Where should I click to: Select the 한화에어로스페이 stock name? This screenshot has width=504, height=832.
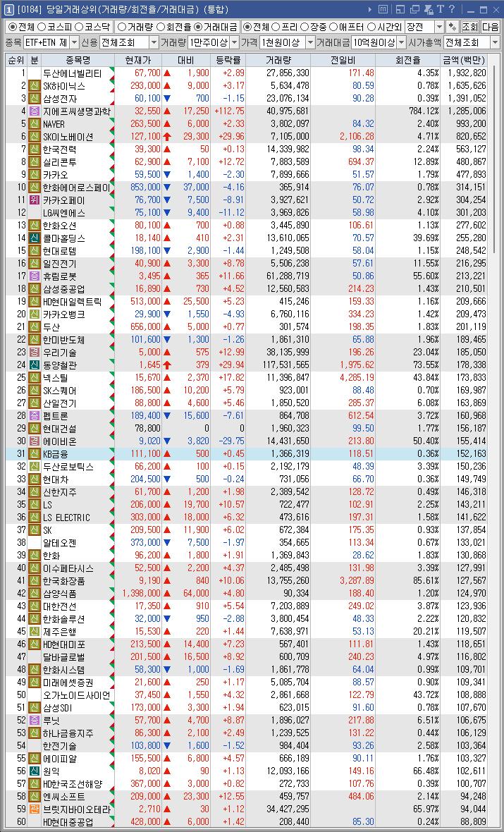point(76,188)
